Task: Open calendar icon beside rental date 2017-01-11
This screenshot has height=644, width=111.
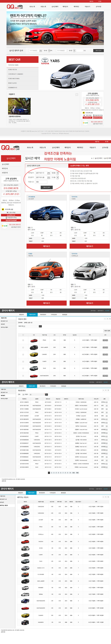Action: pos(49,173)
